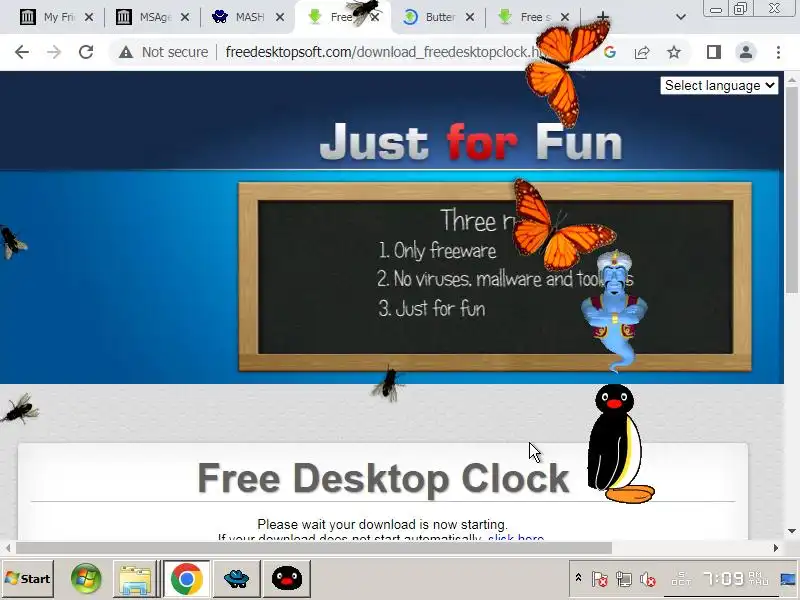Click the vertical page scrollbar thumb
This screenshot has width=800, height=600.
click(x=792, y=189)
